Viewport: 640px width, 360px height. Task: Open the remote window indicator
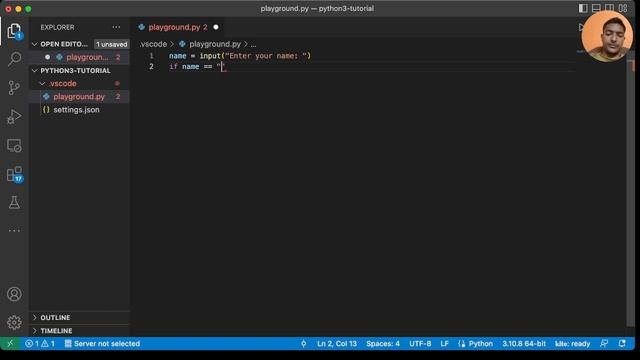(x=10, y=344)
